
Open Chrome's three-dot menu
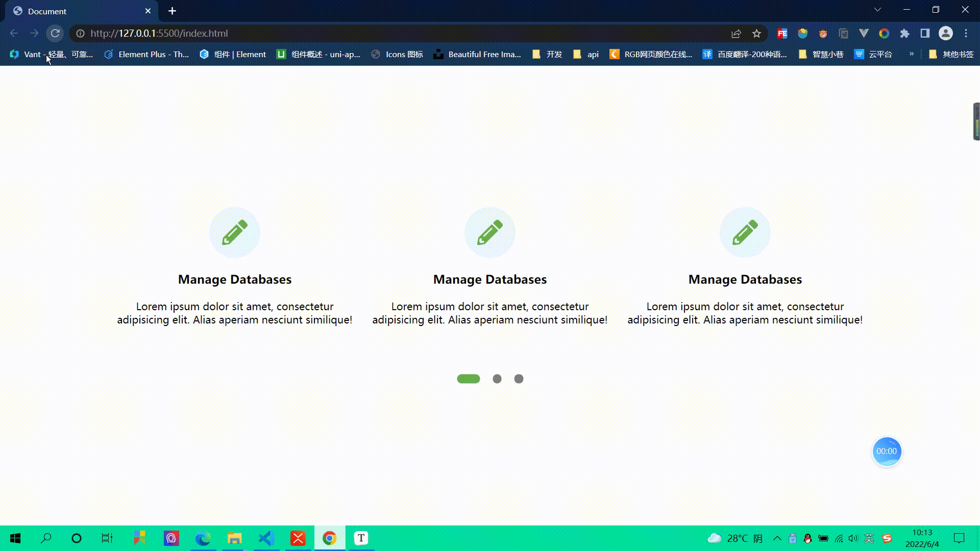(966, 34)
